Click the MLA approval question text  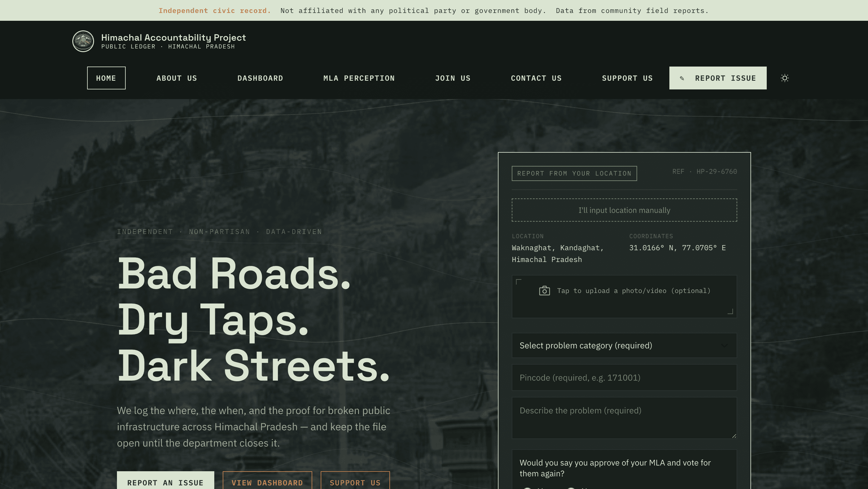coord(615,468)
